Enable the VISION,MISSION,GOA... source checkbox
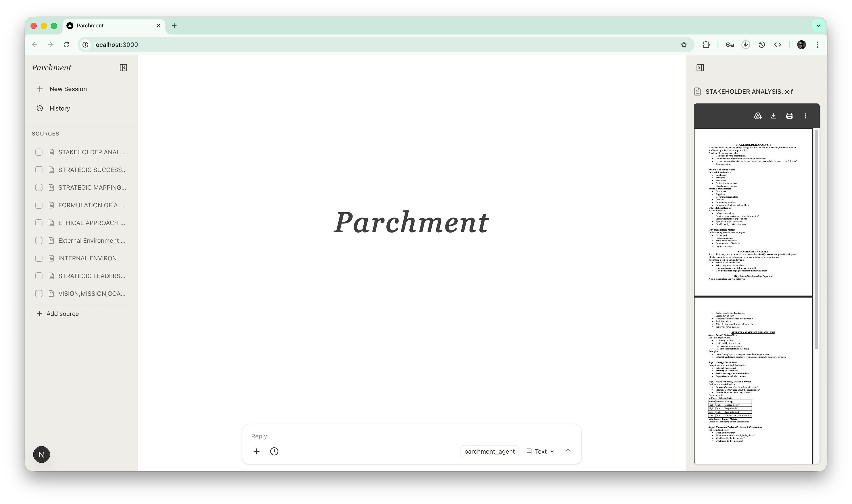The height and width of the screenshot is (504, 852). (39, 293)
